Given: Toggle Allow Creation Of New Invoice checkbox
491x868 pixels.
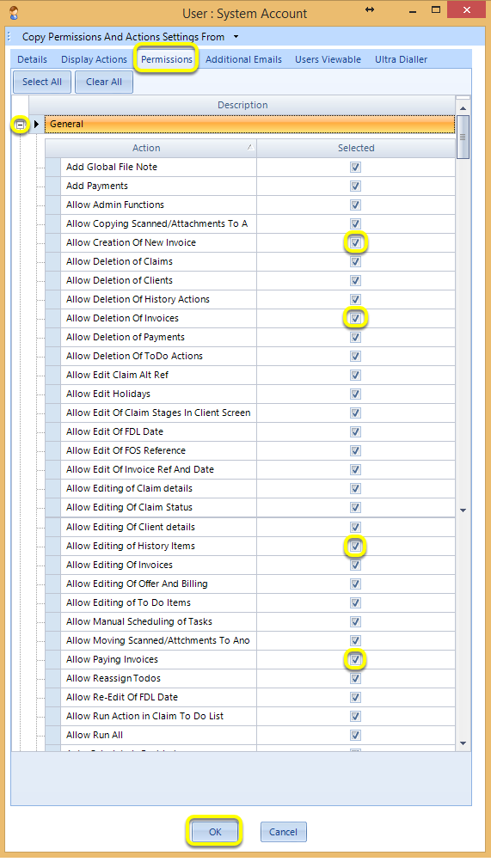Looking at the screenshot, I should pyautogui.click(x=356, y=242).
